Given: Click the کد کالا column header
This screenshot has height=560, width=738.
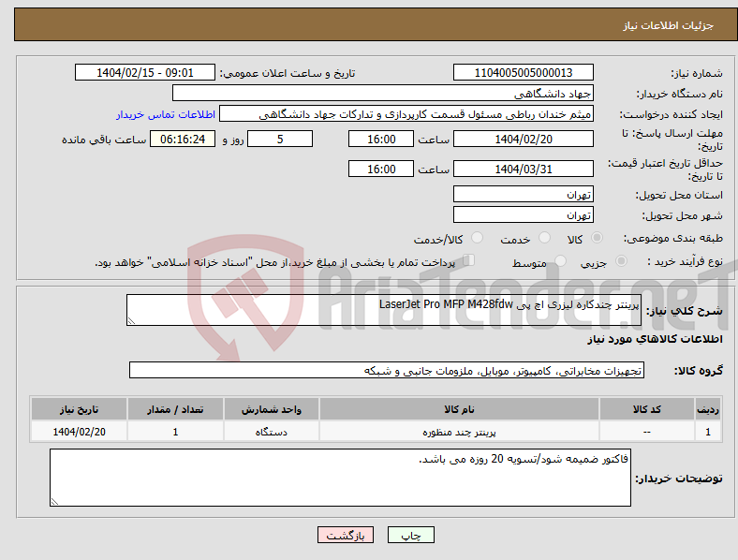Looking at the screenshot, I should [x=647, y=409].
